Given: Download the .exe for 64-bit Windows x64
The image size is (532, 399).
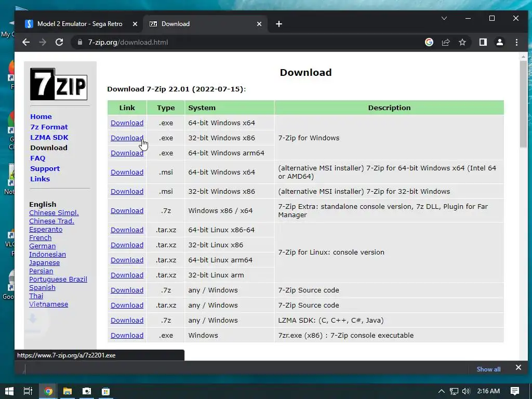Looking at the screenshot, I should tap(127, 123).
